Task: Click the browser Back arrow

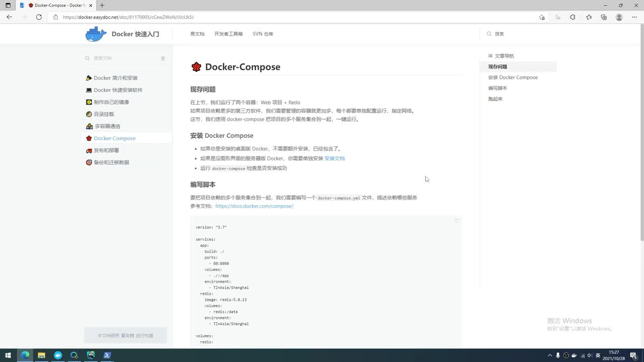Action: tap(9, 17)
